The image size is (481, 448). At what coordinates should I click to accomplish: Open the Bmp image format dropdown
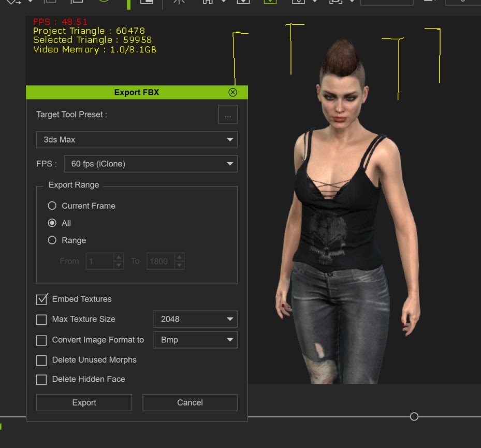(195, 340)
